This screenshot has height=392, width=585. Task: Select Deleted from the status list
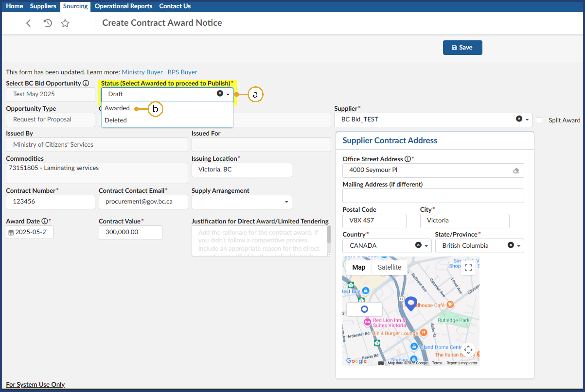[x=115, y=120]
